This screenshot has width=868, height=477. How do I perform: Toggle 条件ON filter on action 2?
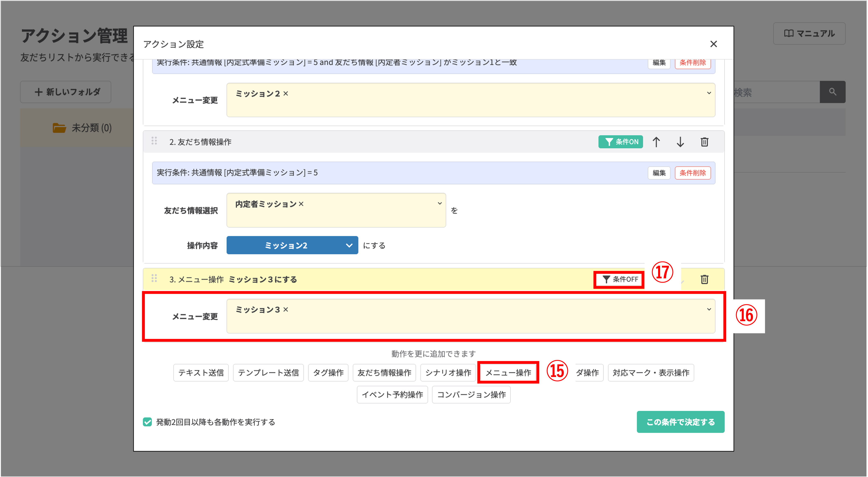tap(620, 142)
